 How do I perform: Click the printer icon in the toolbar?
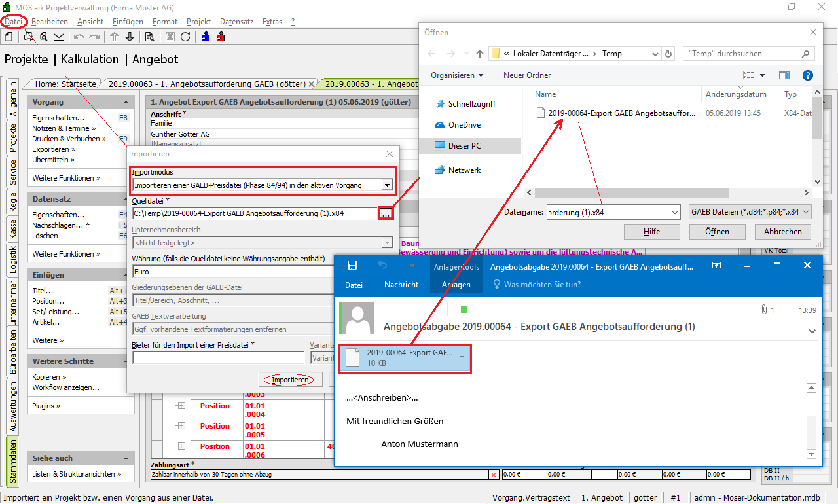point(29,37)
